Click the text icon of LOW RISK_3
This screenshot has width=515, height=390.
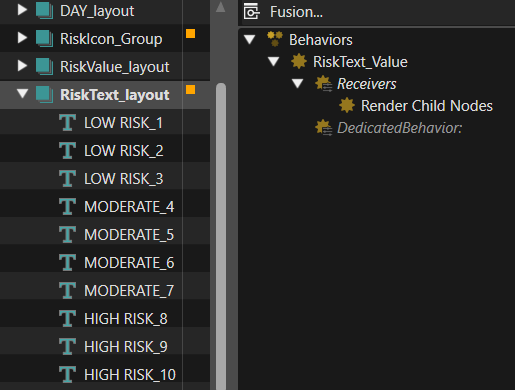(68, 179)
